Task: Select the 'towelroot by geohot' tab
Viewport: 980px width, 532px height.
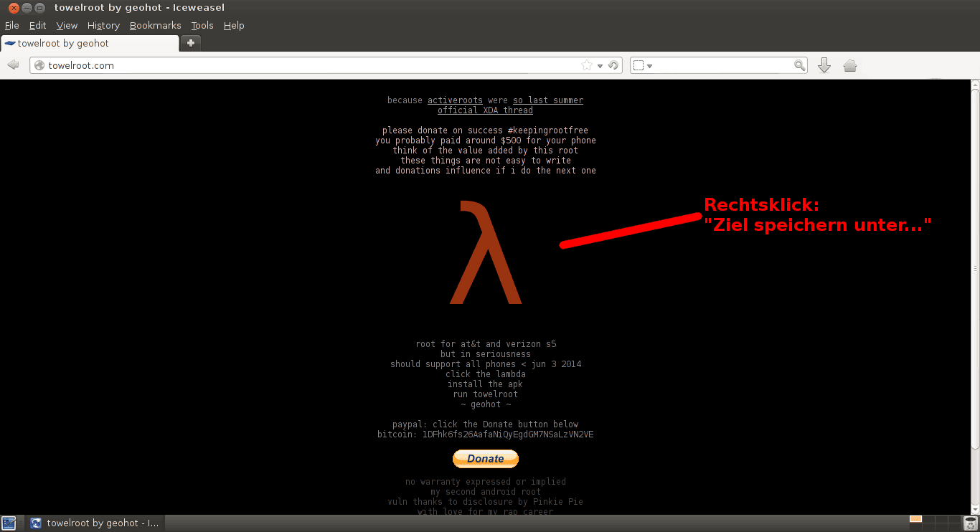Action: point(90,43)
